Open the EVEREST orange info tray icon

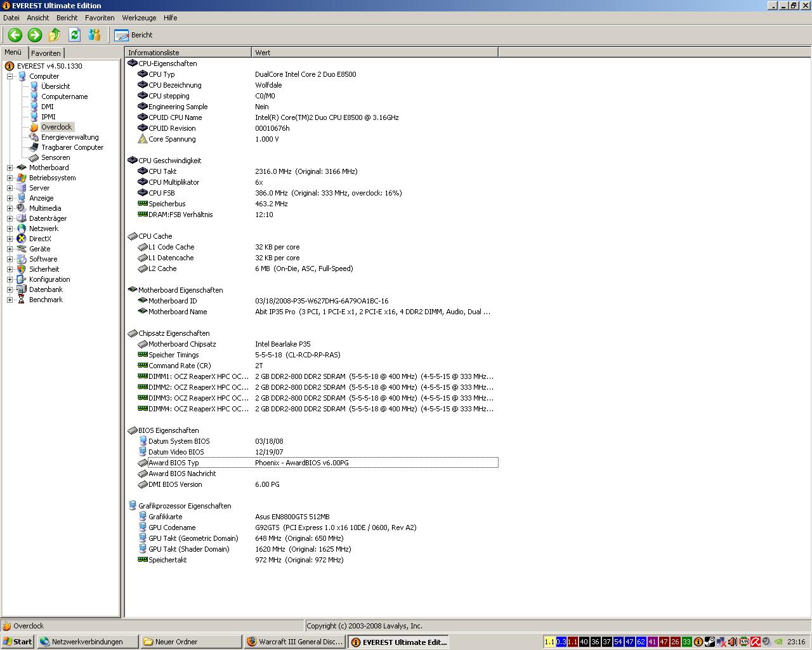[698, 642]
